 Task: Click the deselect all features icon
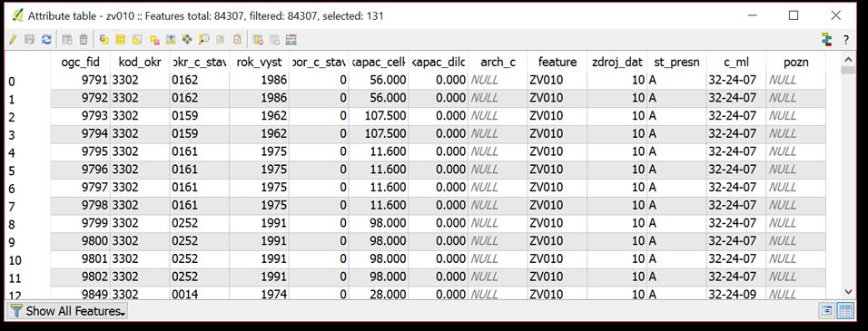154,39
